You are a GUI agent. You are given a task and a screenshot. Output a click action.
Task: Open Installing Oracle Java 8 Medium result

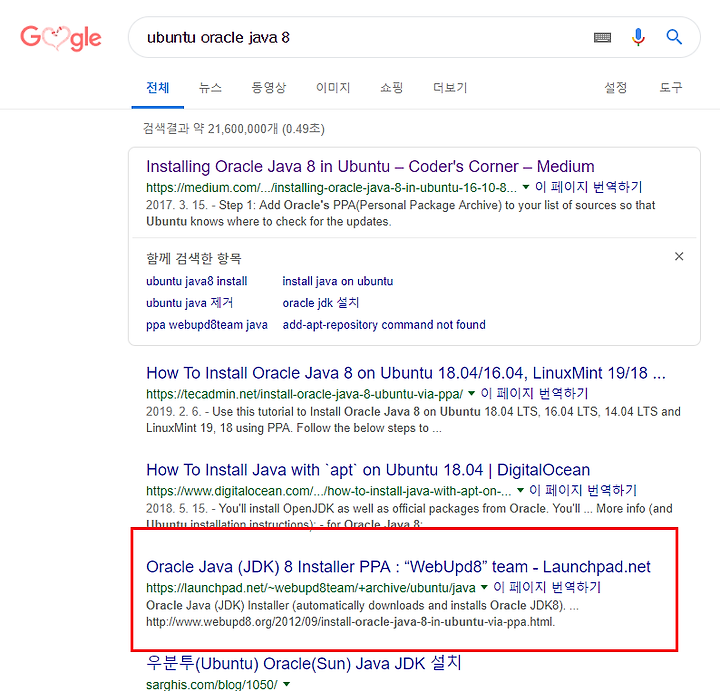(x=370, y=166)
